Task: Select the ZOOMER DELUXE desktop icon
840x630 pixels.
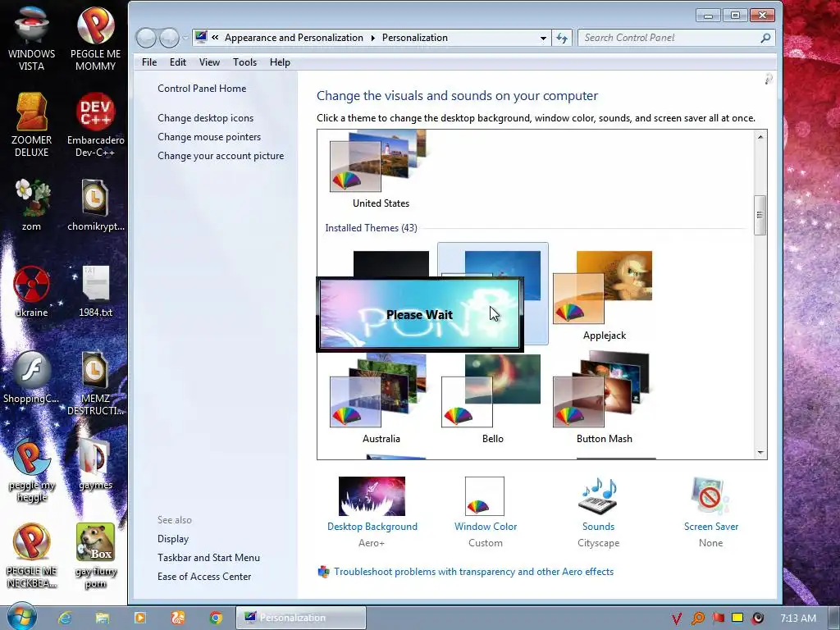Action: 32,125
